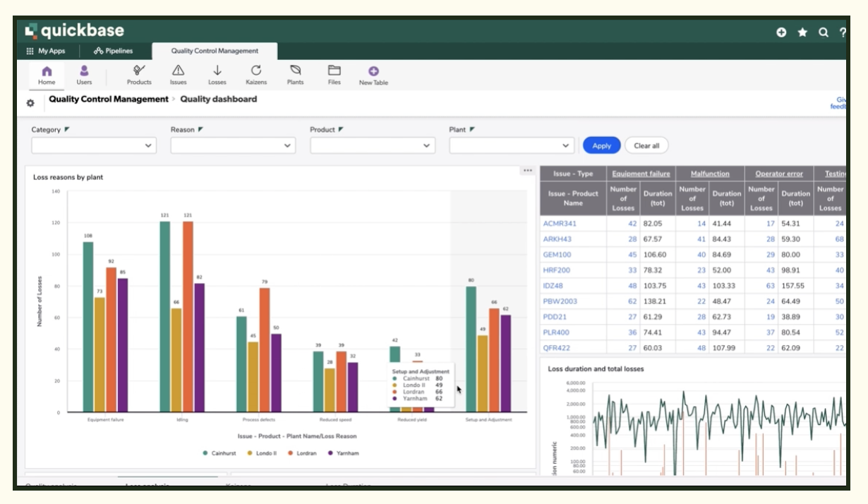Click PBW2003 equipment failure duration 138.21
The image size is (868, 504).
pyautogui.click(x=656, y=301)
